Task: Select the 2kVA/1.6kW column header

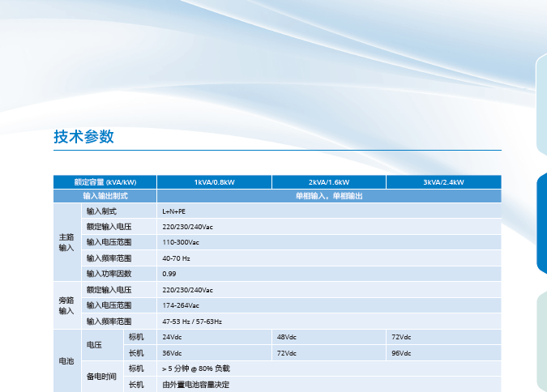Action: coord(328,182)
